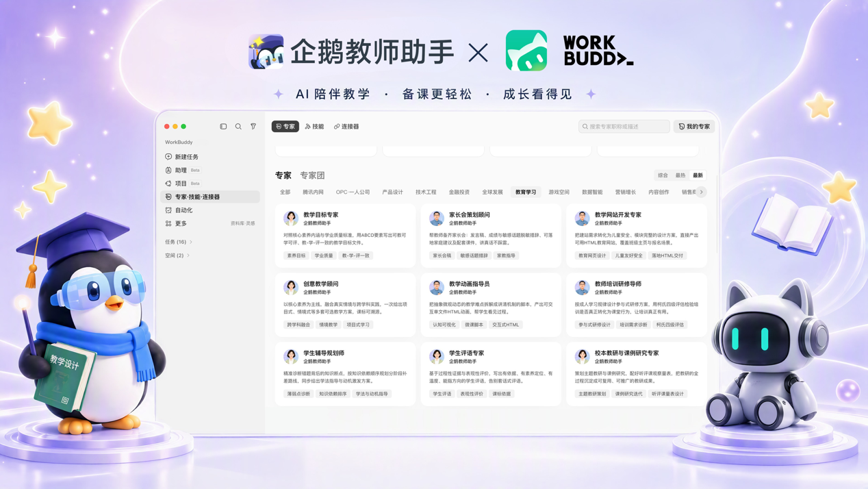Open the 学生评语专家 card title

467,353
